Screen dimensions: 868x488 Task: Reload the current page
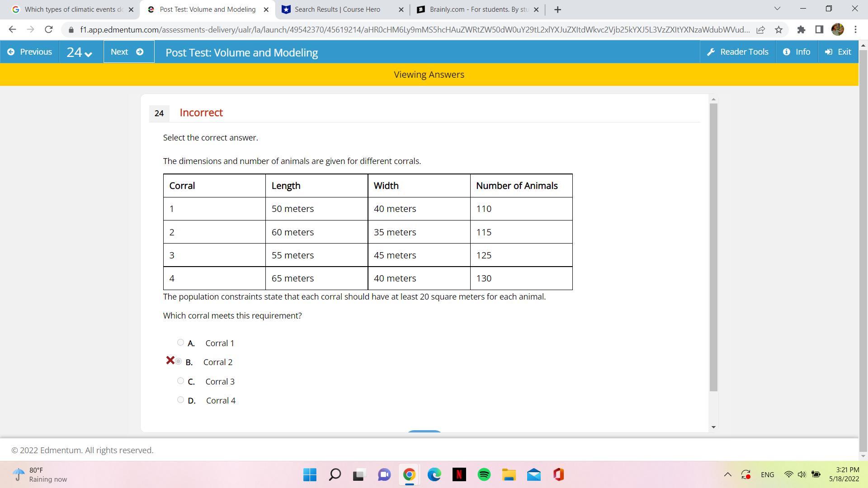pos(48,30)
